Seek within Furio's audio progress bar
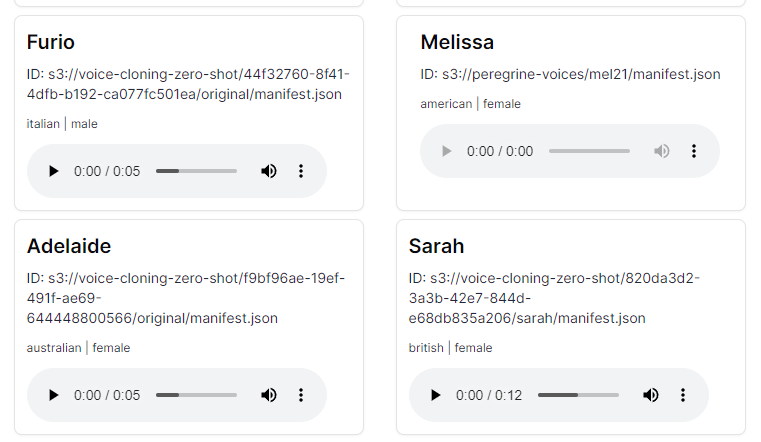The image size is (761, 442). [x=196, y=171]
